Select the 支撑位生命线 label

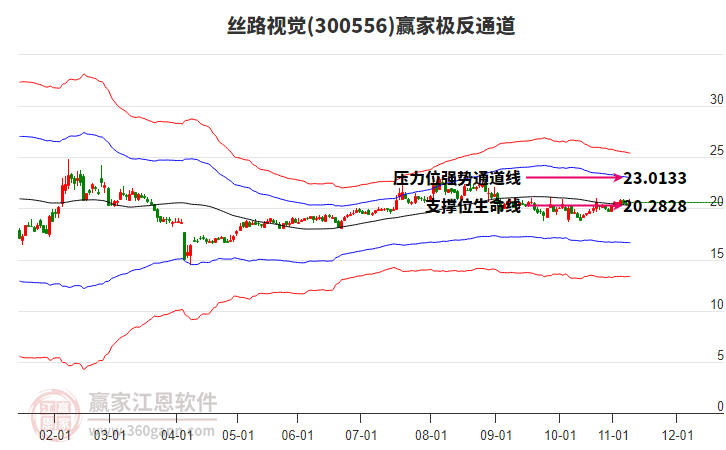pyautogui.click(x=473, y=206)
